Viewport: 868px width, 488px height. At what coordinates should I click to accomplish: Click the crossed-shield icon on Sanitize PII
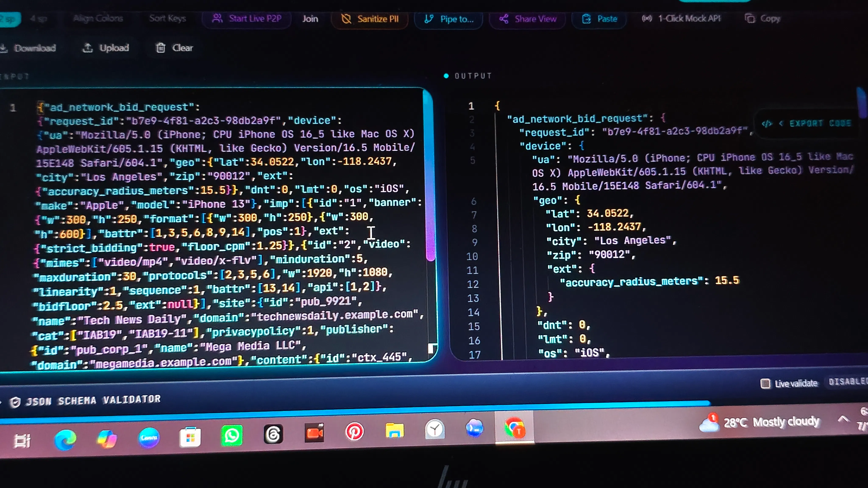(x=346, y=19)
